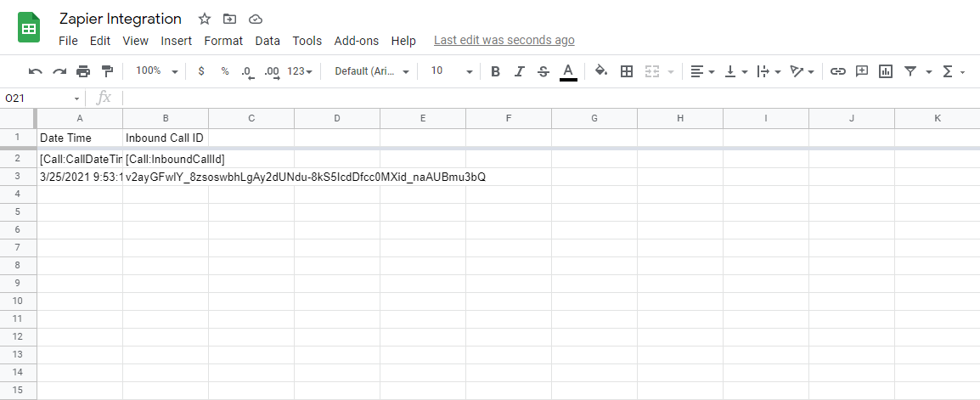Star the Zapier Integration document
980x400 pixels.
[x=205, y=19]
